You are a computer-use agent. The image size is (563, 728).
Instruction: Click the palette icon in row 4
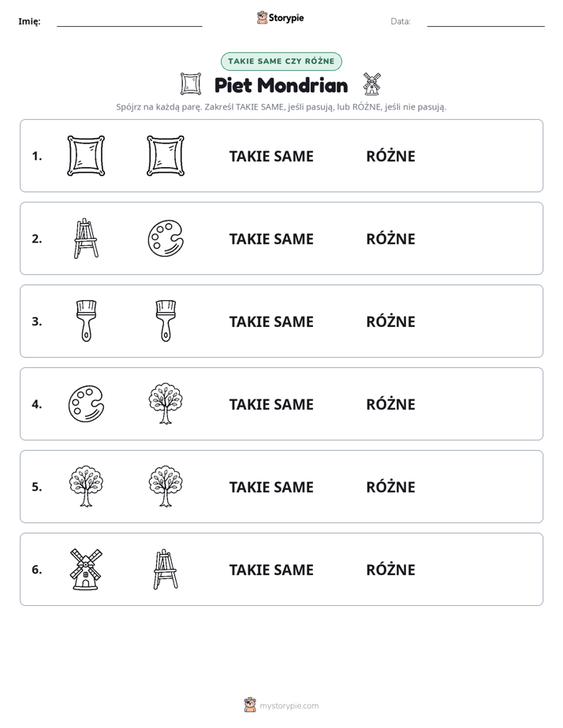pos(86,403)
